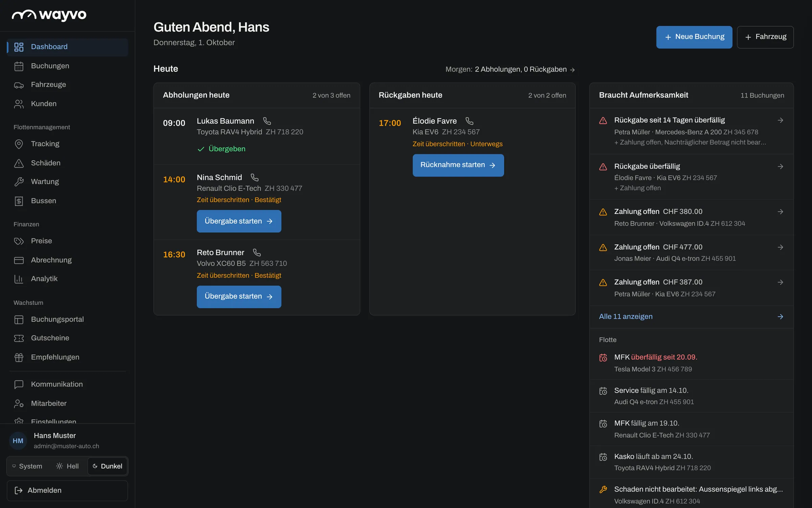This screenshot has height=508, width=812.
Task: Switch theme to Hell
Action: coord(67,466)
